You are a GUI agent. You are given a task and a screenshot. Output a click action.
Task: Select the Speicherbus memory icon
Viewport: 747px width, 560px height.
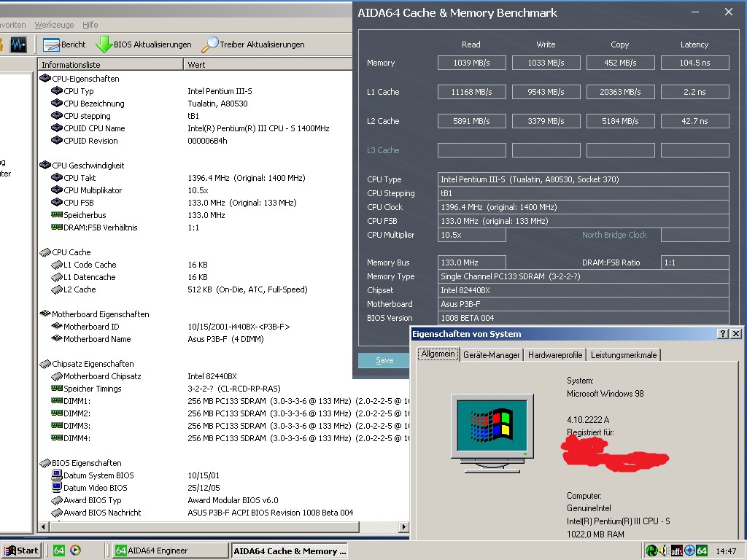57,214
